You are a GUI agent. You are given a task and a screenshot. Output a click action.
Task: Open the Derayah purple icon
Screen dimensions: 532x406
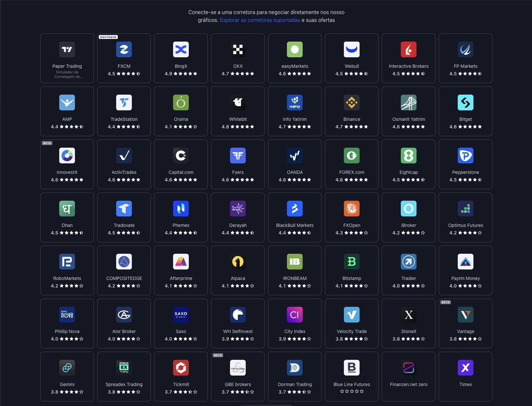[x=238, y=209]
